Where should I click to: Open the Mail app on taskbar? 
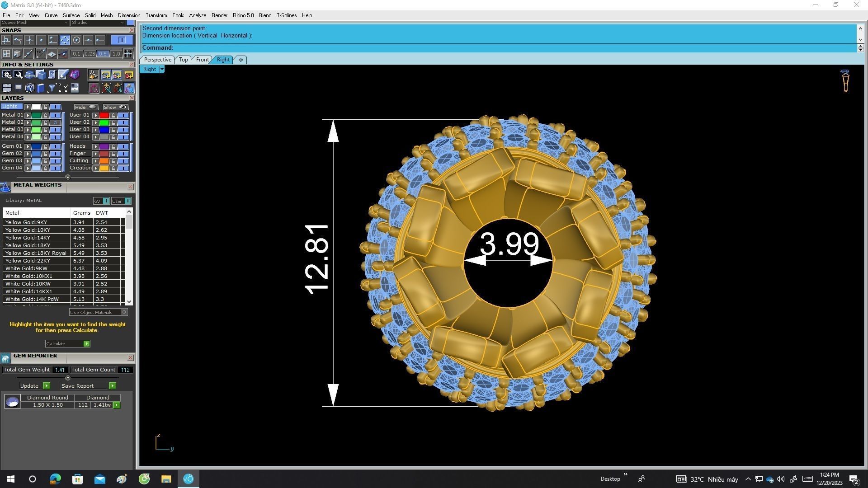click(x=99, y=479)
